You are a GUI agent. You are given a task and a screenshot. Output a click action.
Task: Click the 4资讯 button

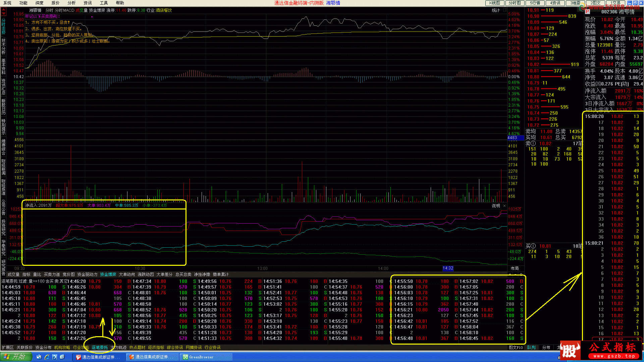555,3
